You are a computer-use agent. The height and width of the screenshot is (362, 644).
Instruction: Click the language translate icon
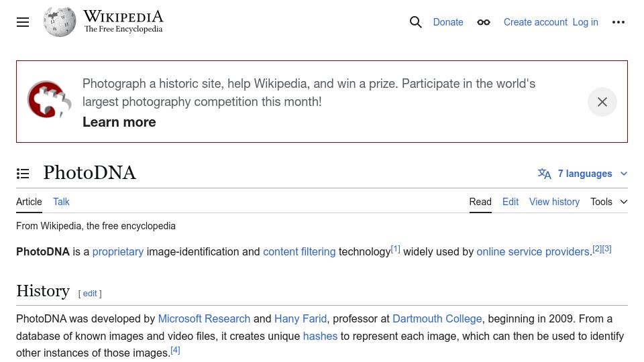545,174
